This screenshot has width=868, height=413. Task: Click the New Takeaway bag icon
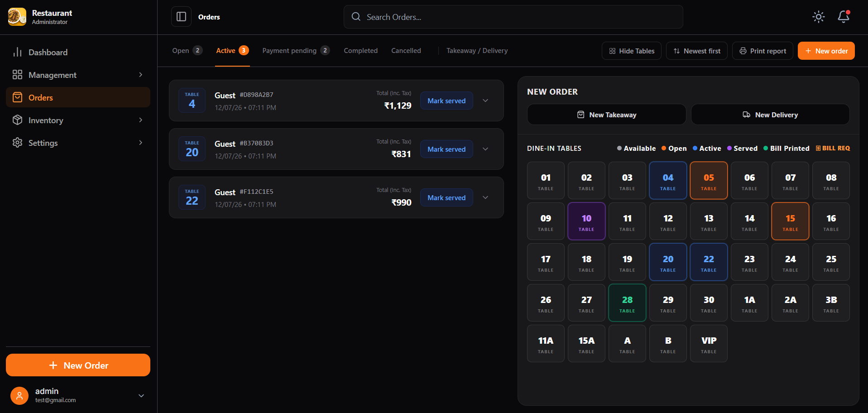[x=581, y=115]
